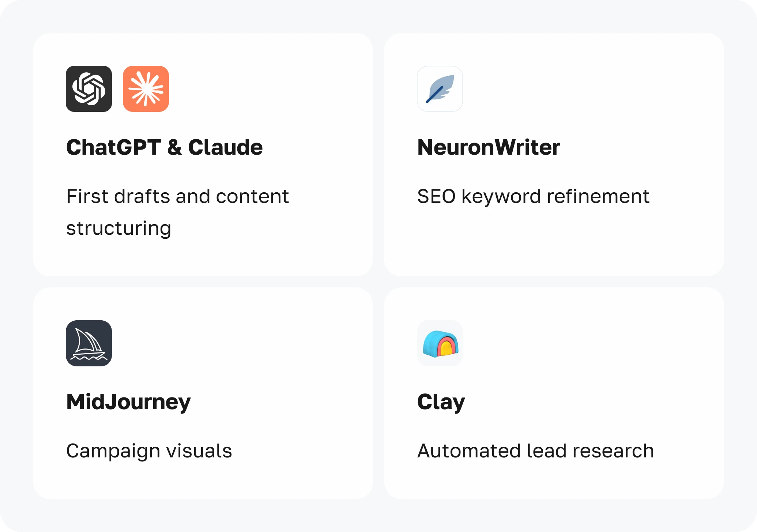757x532 pixels.
Task: Select the NeuronWriter feather quill icon
Action: pyautogui.click(x=440, y=89)
